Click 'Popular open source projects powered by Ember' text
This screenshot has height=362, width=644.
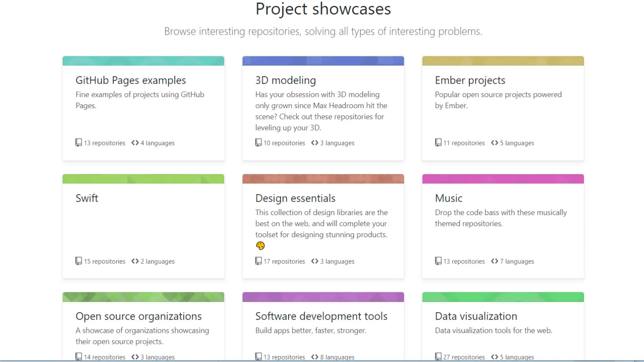pyautogui.click(x=498, y=100)
